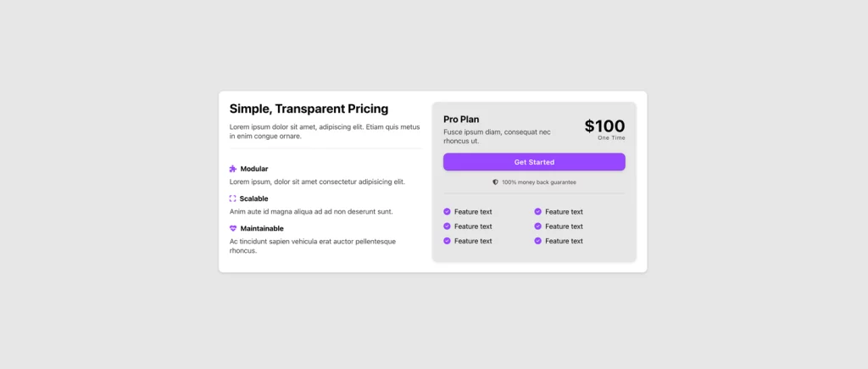Click the Feature text in top-right column
This screenshot has height=369, width=868.
point(564,212)
